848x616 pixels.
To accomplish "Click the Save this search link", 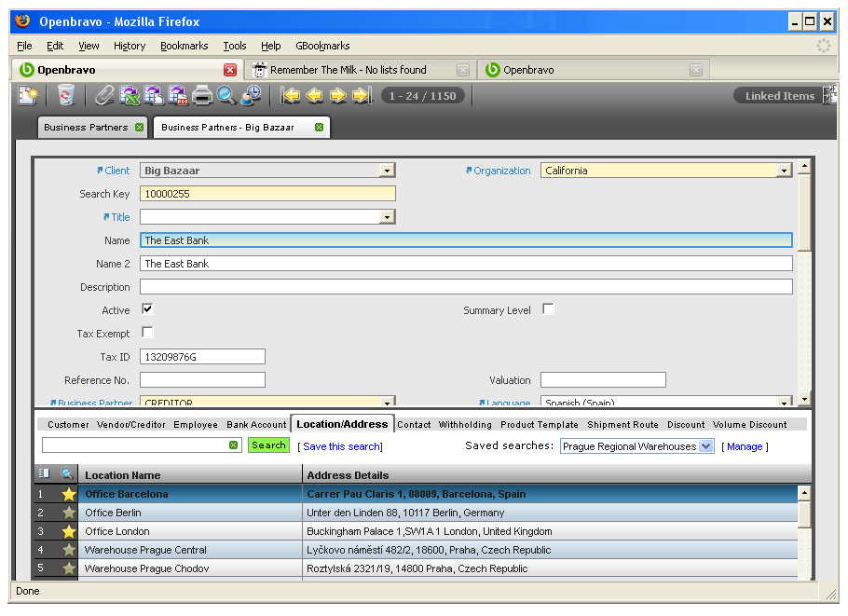I will 341,446.
